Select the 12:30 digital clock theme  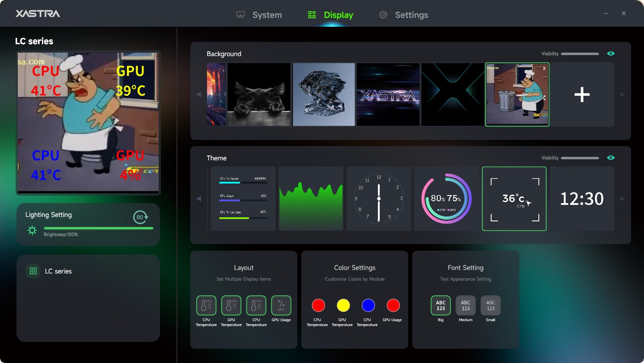[582, 199]
